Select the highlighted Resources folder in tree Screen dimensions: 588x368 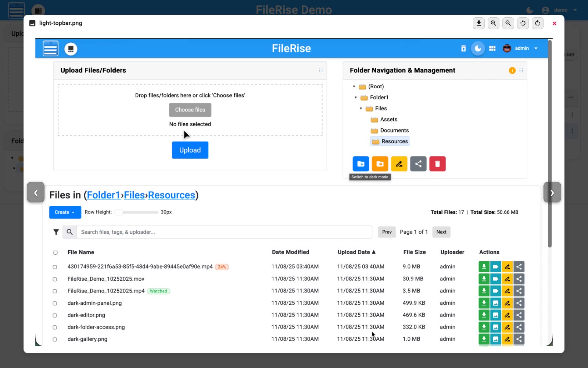pyautogui.click(x=390, y=141)
